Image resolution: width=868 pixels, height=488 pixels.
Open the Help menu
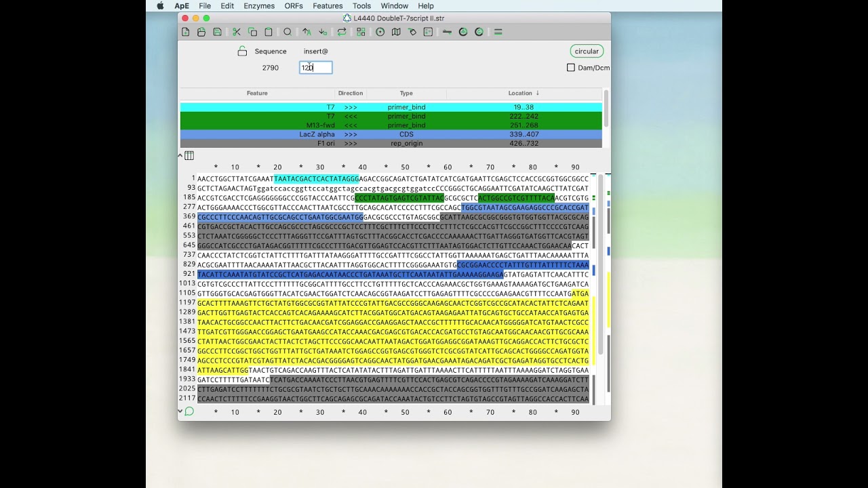coord(426,6)
